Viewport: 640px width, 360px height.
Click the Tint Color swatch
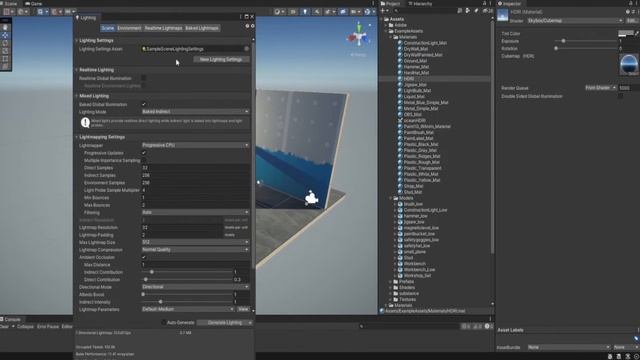[625, 34]
